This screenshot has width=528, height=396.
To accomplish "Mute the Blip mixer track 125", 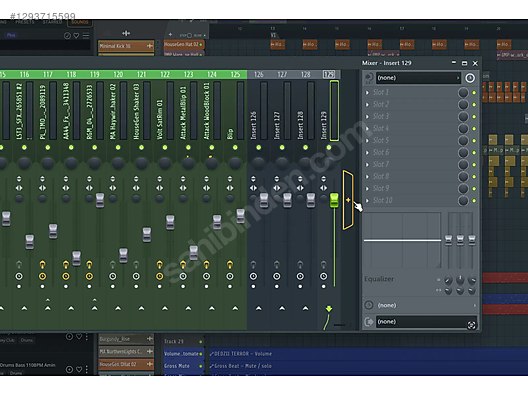I will [x=235, y=147].
